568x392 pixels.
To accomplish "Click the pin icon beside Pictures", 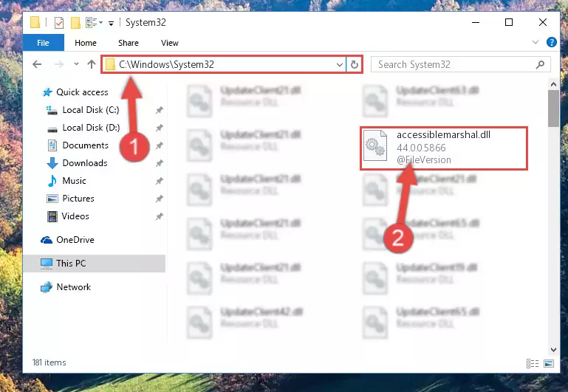I will (x=159, y=199).
